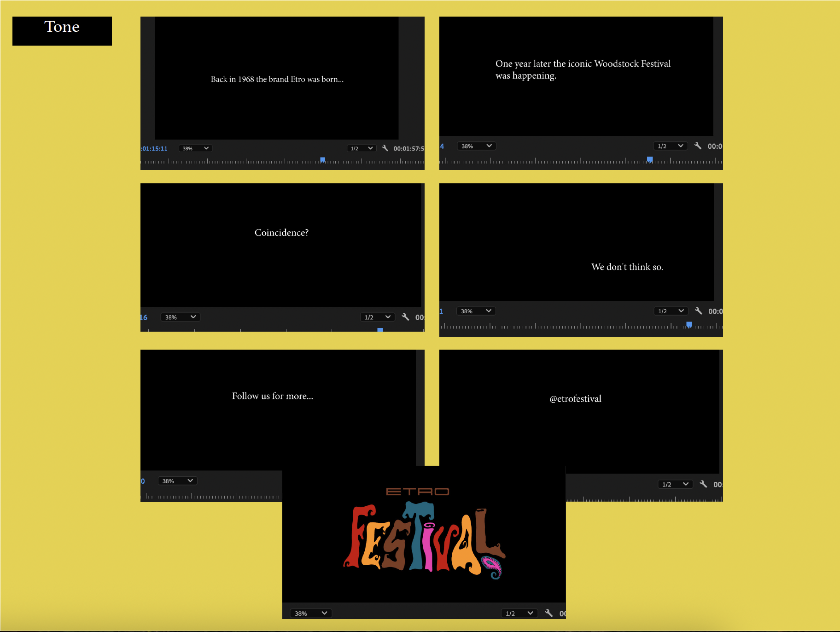Click the 'We don't think so.' caption

pyautogui.click(x=627, y=267)
